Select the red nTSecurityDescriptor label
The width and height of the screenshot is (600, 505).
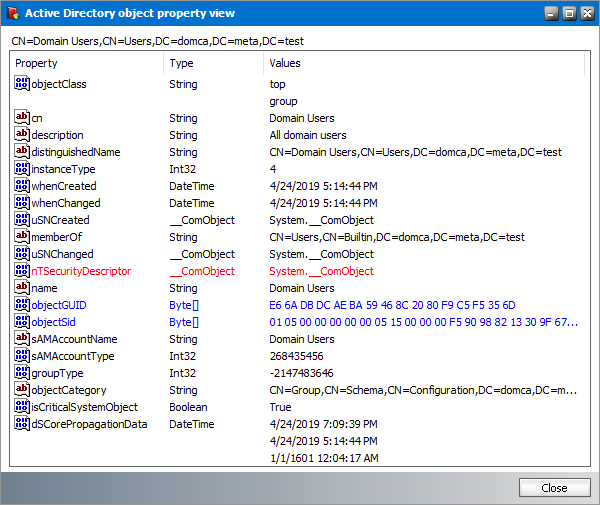pos(81,271)
